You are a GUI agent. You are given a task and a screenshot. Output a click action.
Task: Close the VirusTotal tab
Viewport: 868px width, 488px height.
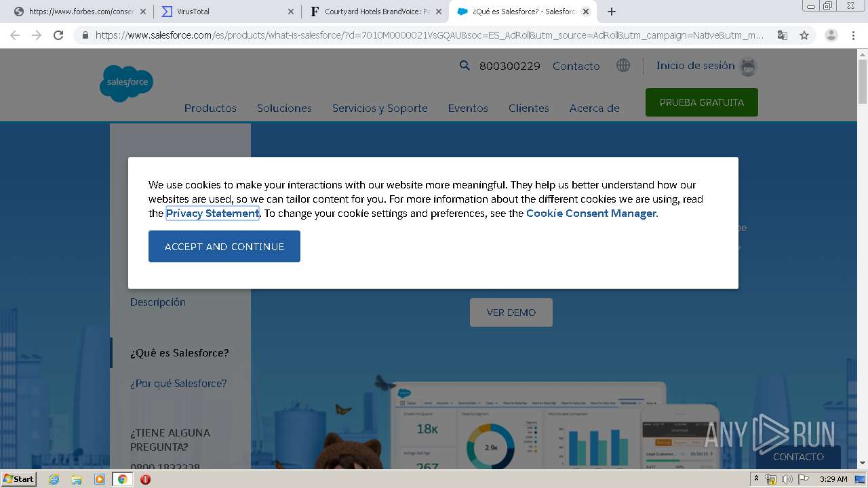290,12
